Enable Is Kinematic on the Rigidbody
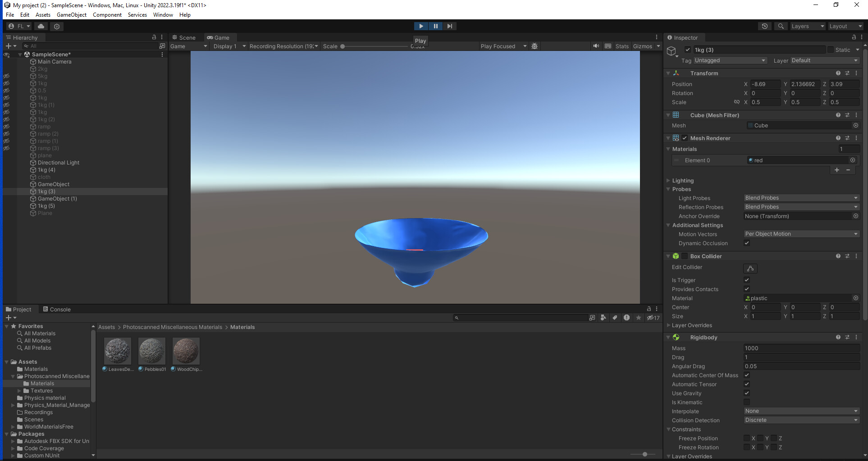This screenshot has width=868, height=461. tap(747, 402)
